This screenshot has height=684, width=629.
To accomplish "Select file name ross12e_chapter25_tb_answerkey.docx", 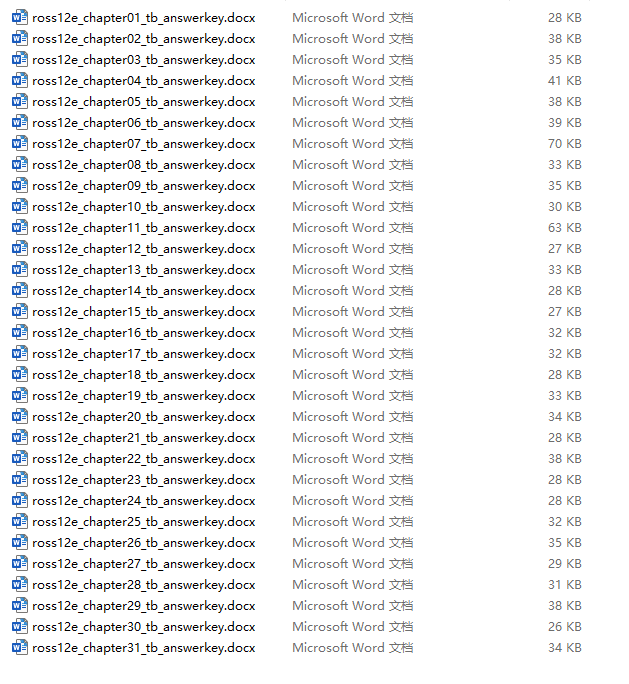I will 144,522.
